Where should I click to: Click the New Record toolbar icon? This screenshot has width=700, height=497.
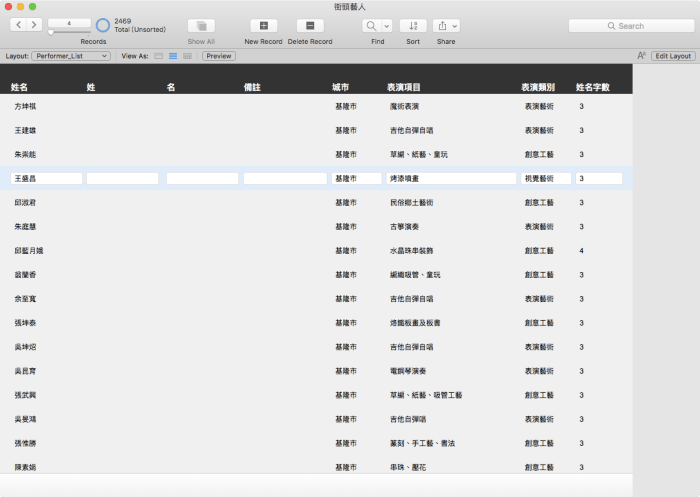point(263,26)
